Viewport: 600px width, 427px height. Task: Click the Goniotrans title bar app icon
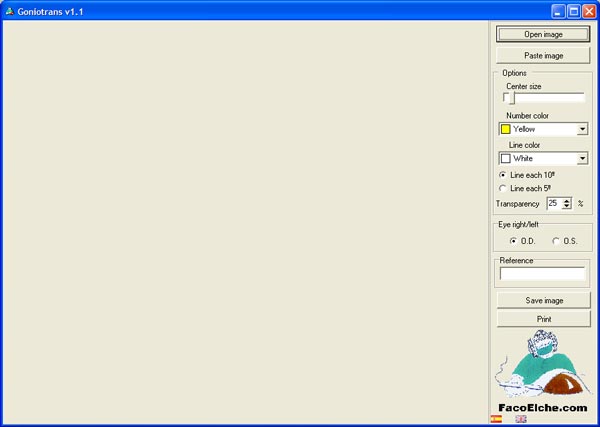click(x=10, y=11)
